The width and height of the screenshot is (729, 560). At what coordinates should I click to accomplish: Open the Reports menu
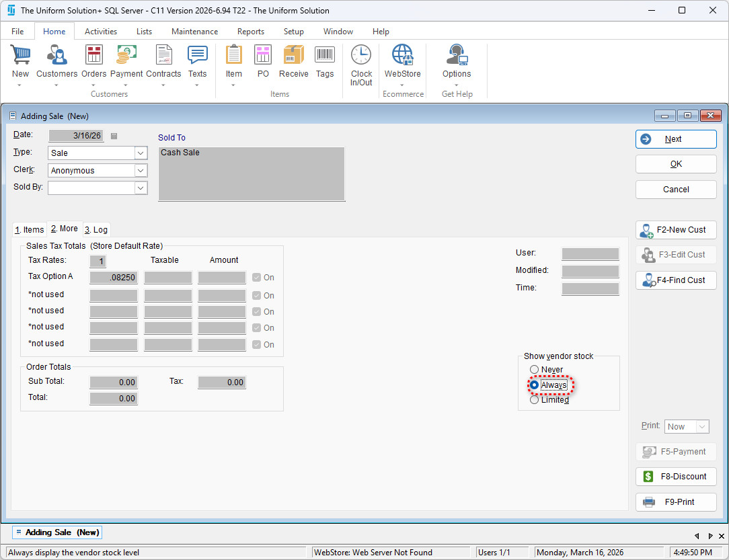pos(250,32)
